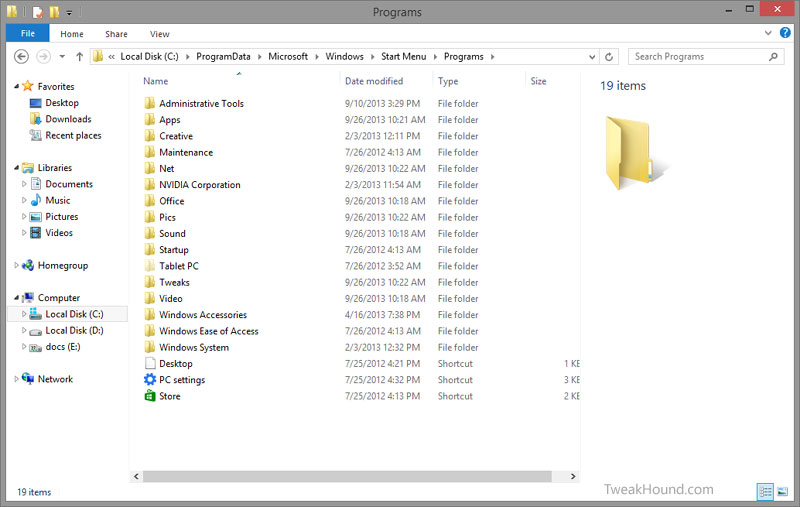Select the PC settings gear shortcut icon
The height and width of the screenshot is (507, 800).
pyautogui.click(x=149, y=379)
